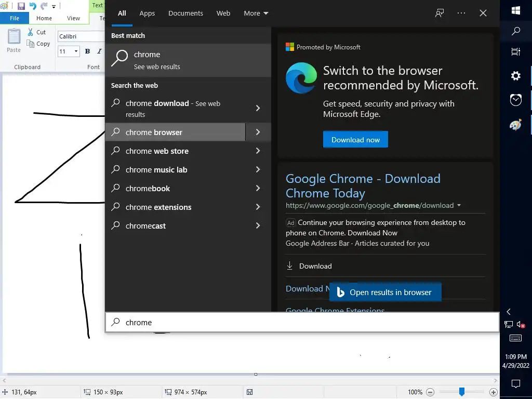This screenshot has height=399, width=532.
Task: Click the Paint palette taskbar icon
Action: tap(516, 125)
